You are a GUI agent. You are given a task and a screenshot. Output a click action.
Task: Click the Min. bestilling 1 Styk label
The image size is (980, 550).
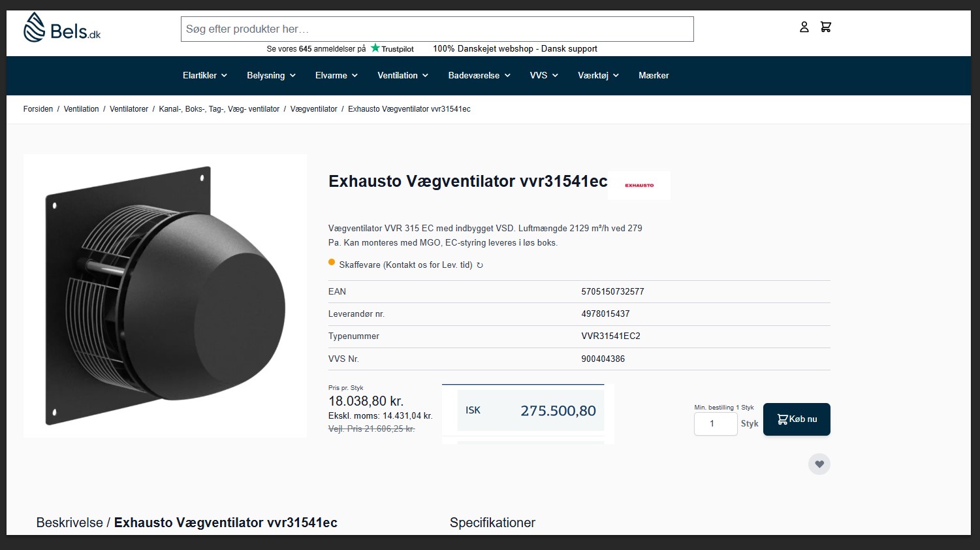click(724, 408)
